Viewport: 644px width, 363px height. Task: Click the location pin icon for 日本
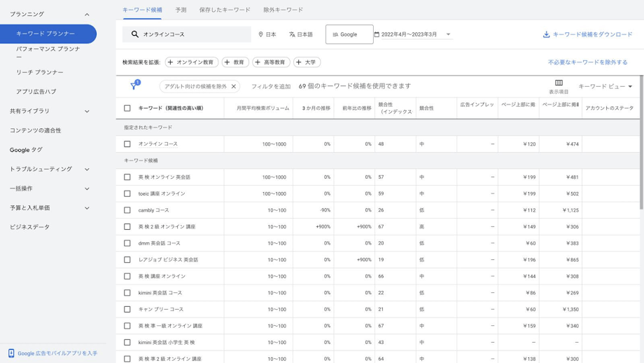(261, 34)
